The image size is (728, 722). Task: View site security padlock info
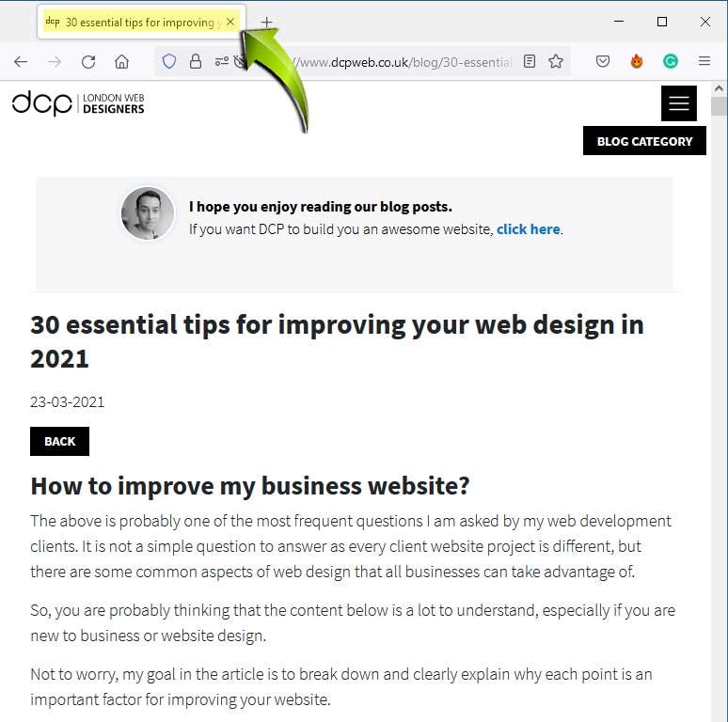pos(196,61)
